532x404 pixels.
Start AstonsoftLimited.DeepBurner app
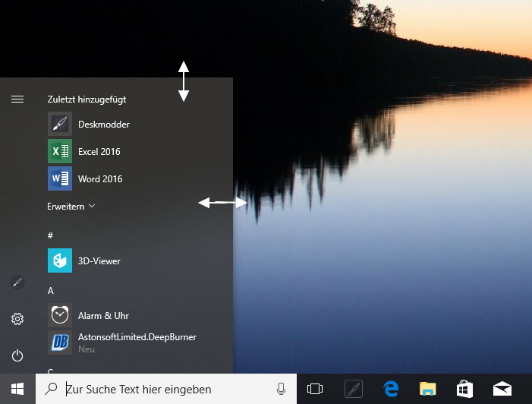(x=60, y=342)
